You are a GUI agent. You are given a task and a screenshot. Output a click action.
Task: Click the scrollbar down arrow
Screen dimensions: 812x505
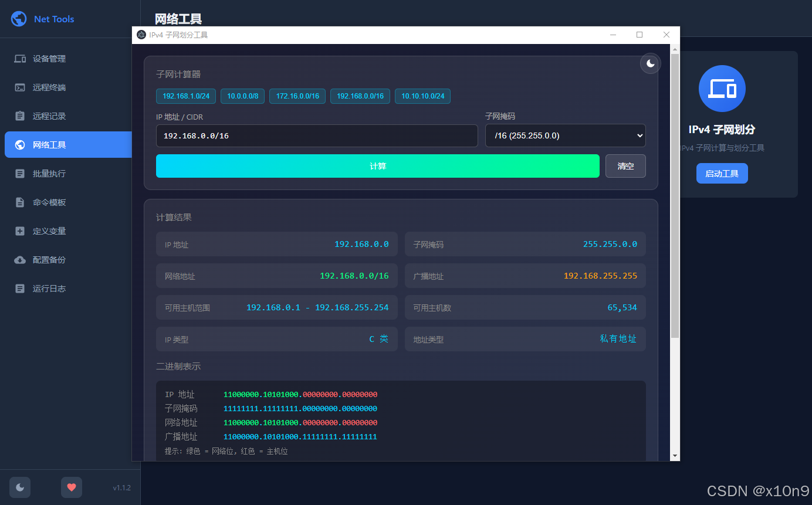coord(675,456)
